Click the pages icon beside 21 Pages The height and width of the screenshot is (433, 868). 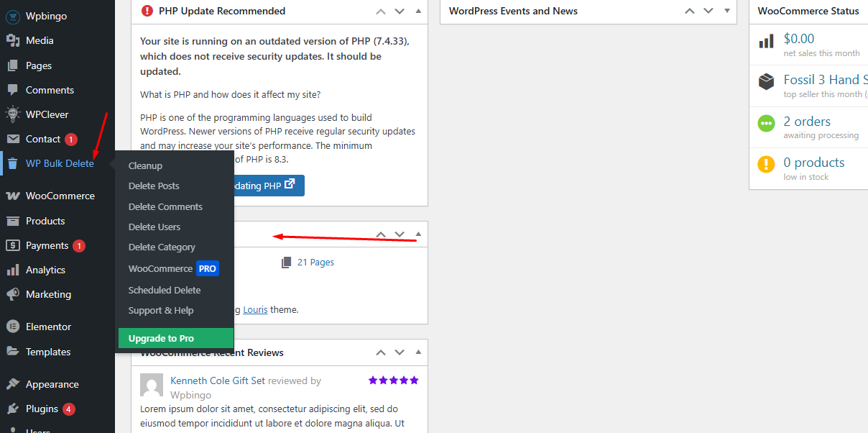click(287, 263)
